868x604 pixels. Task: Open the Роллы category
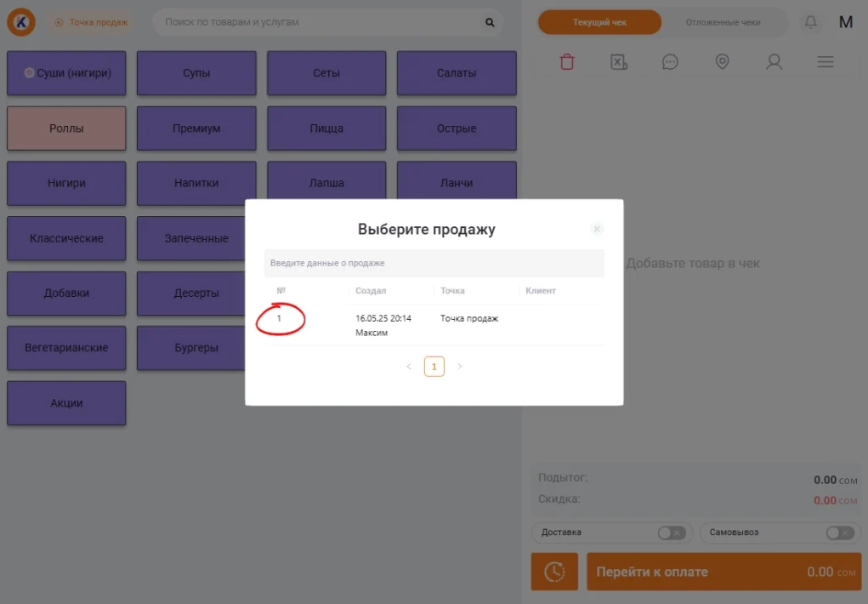[66, 128]
